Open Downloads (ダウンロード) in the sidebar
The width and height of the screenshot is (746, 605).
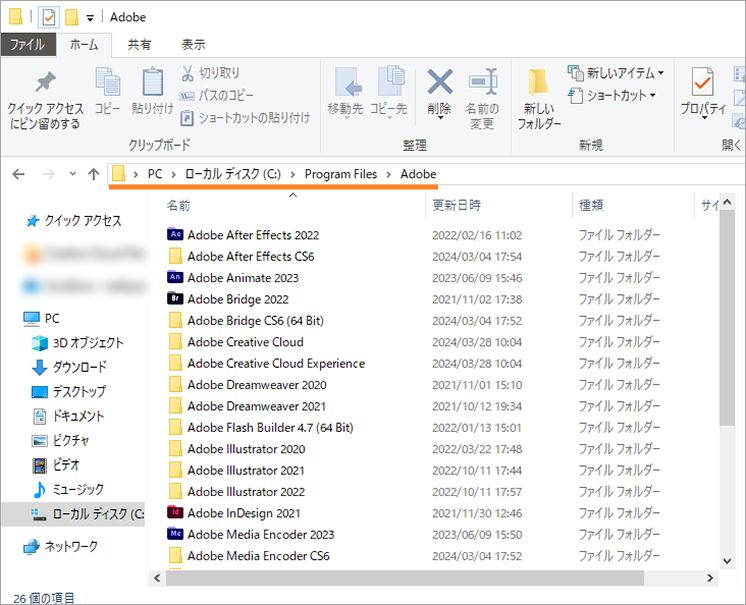click(69, 367)
